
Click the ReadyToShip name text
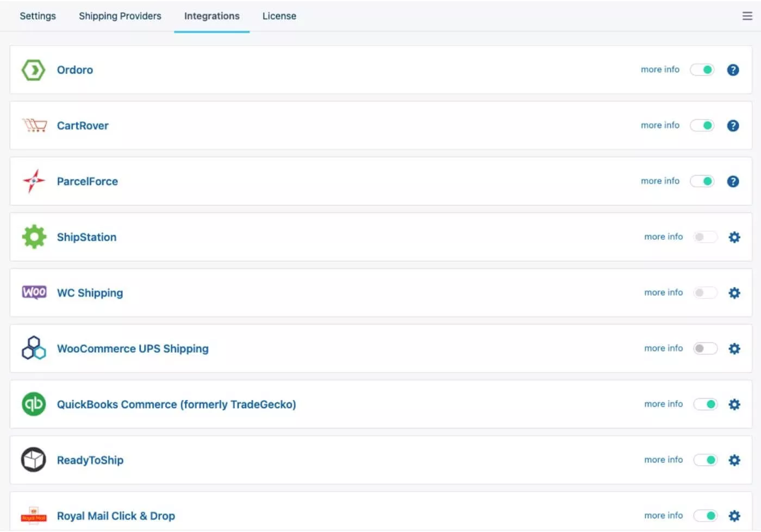tap(90, 460)
